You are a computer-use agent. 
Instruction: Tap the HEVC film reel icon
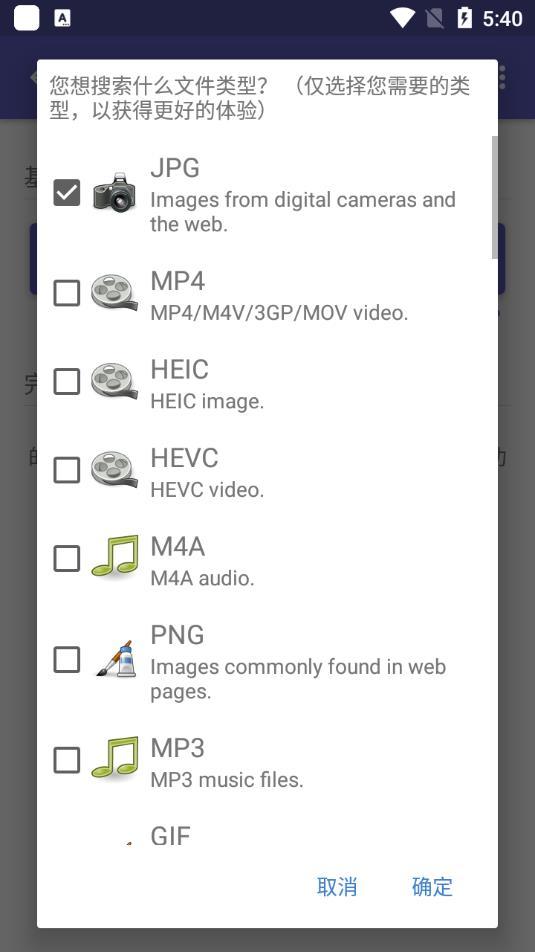[115, 470]
